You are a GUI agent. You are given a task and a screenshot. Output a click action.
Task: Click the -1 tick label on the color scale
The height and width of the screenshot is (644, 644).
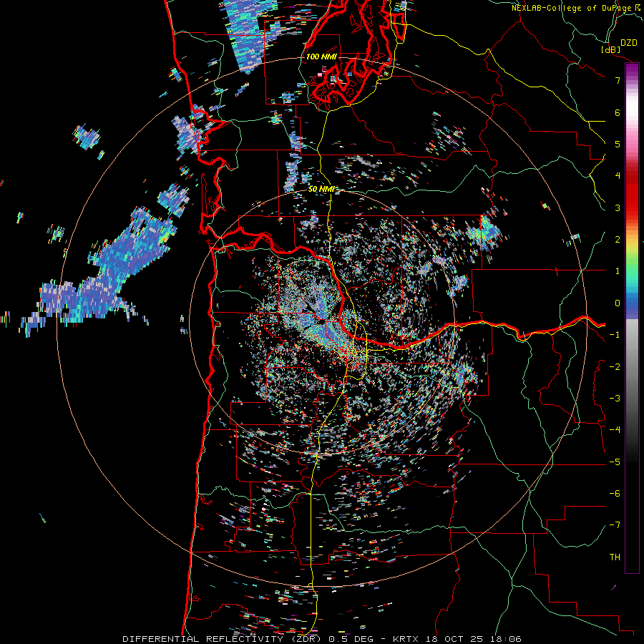pyautogui.click(x=615, y=335)
